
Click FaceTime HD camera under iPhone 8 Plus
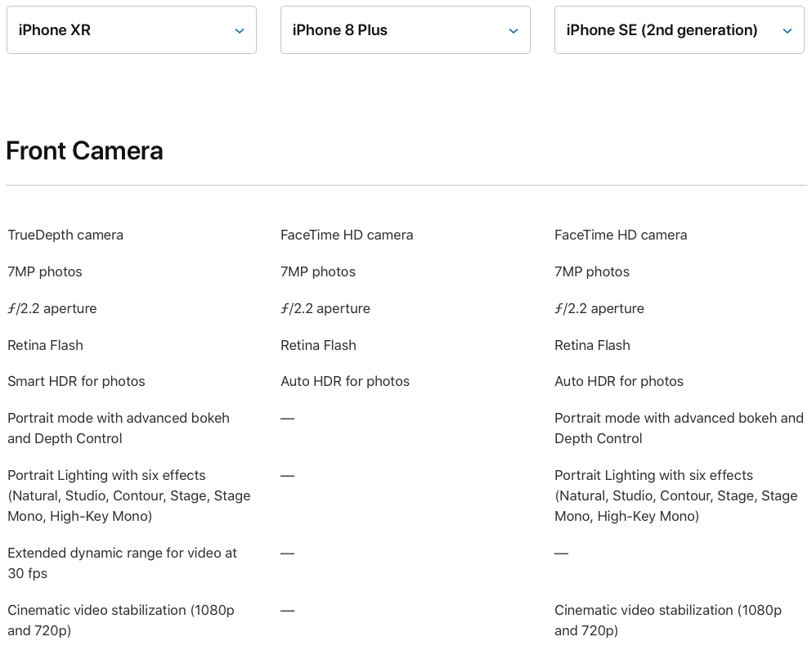tap(347, 235)
